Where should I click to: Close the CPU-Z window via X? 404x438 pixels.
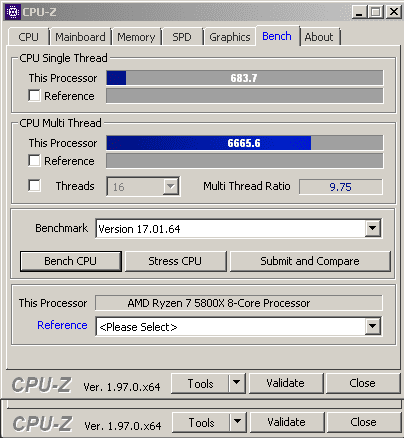[x=393, y=12]
